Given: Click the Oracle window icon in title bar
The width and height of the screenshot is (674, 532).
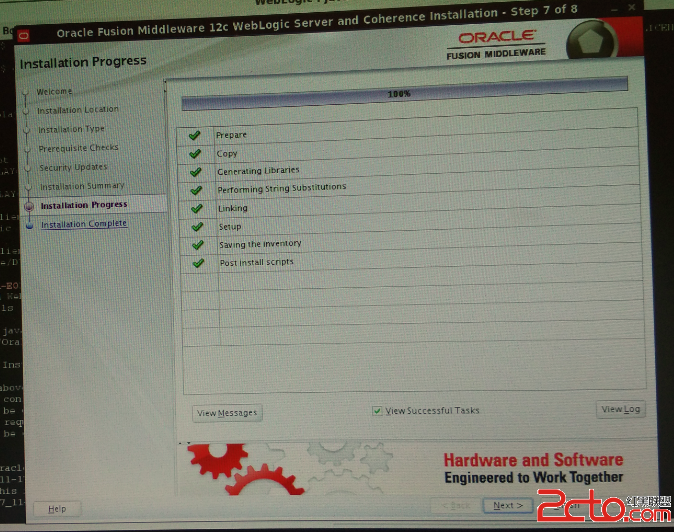Looking at the screenshot, I should point(24,36).
